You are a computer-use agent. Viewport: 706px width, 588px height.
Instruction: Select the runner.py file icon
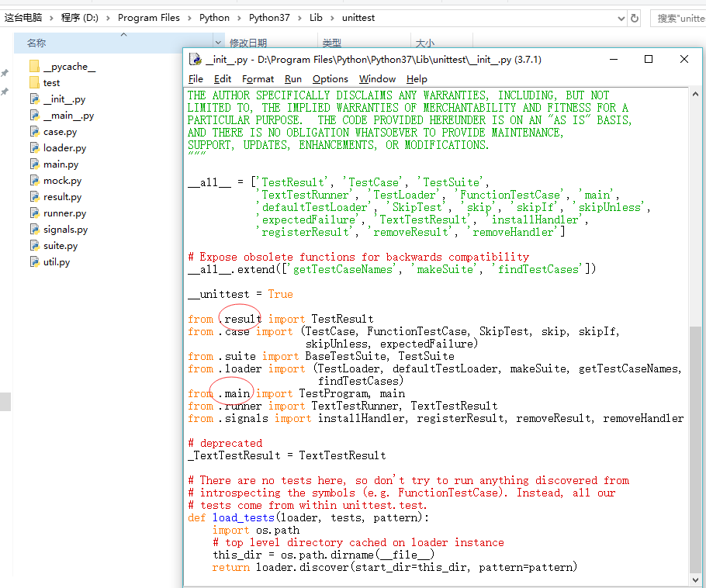point(33,213)
